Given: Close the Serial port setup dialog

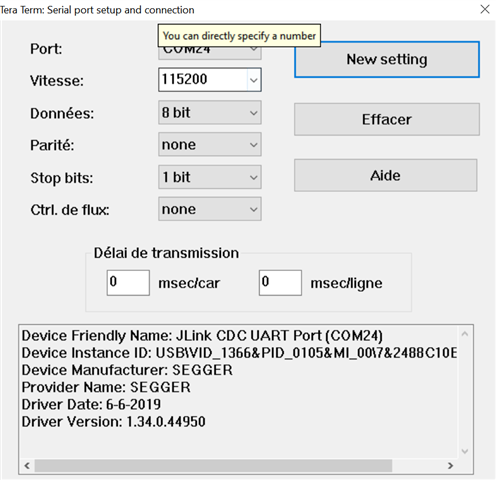Looking at the screenshot, I should (x=485, y=9).
